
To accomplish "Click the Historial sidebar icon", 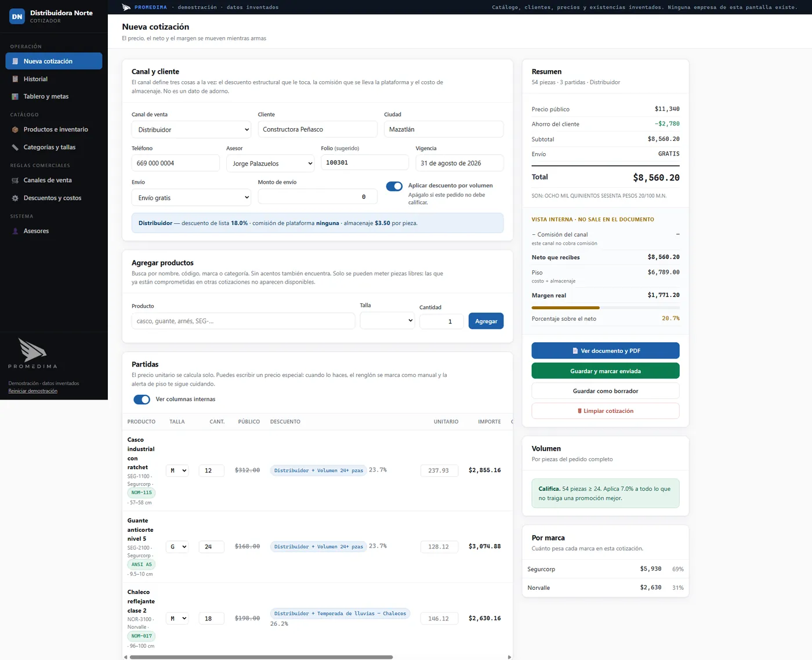I will click(15, 79).
